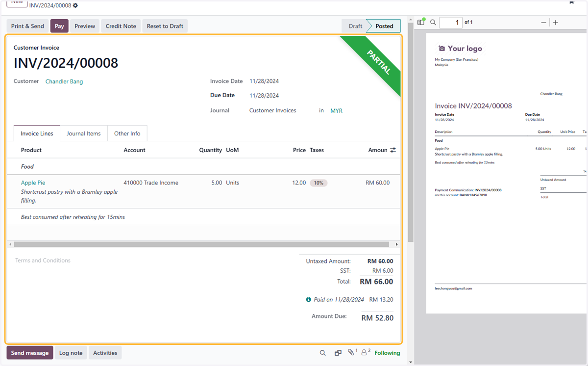Switch to the Journal Items tab
The width and height of the screenshot is (588, 366).
[84, 133]
